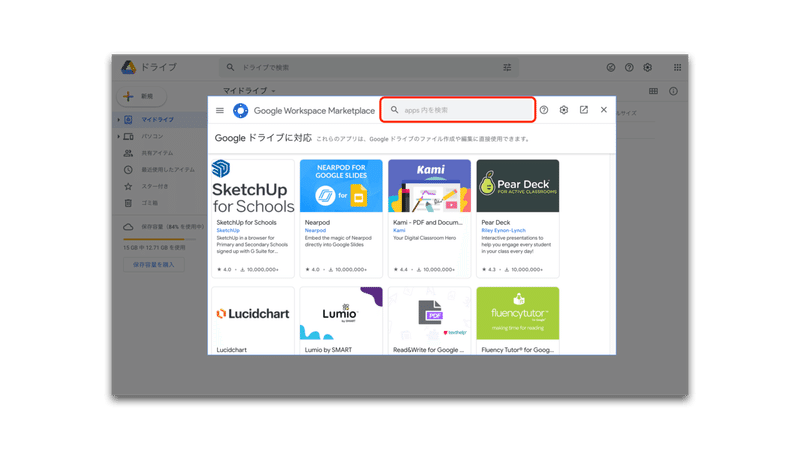Open the Marketplace hamburger menu

tap(220, 110)
